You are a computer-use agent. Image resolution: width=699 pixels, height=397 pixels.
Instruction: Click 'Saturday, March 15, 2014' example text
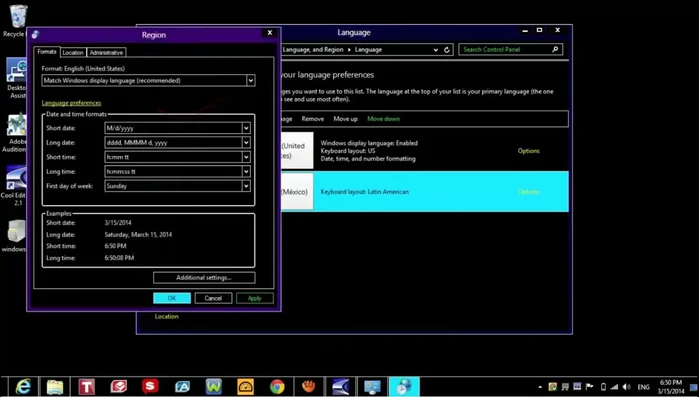click(138, 234)
